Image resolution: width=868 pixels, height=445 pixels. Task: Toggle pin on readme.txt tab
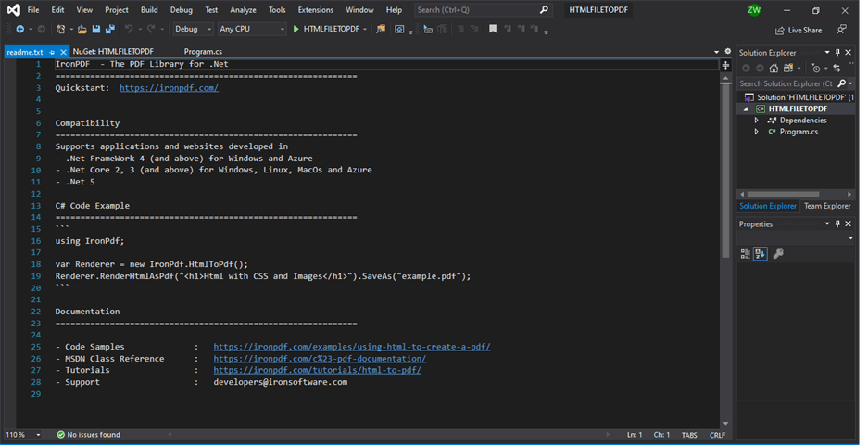pos(52,52)
